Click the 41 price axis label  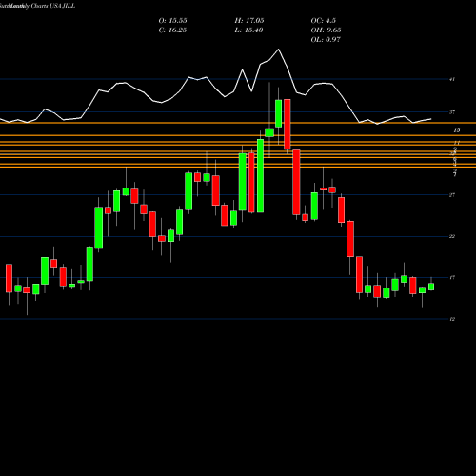(x=452, y=79)
